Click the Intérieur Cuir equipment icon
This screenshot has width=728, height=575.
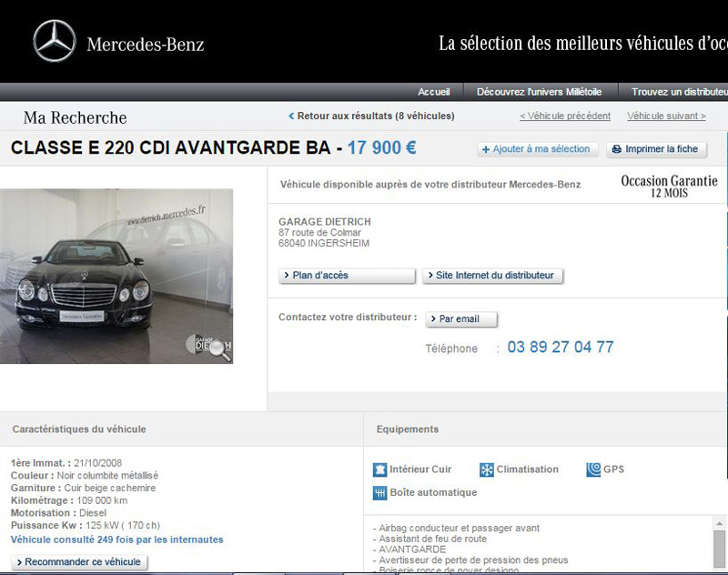coord(379,469)
